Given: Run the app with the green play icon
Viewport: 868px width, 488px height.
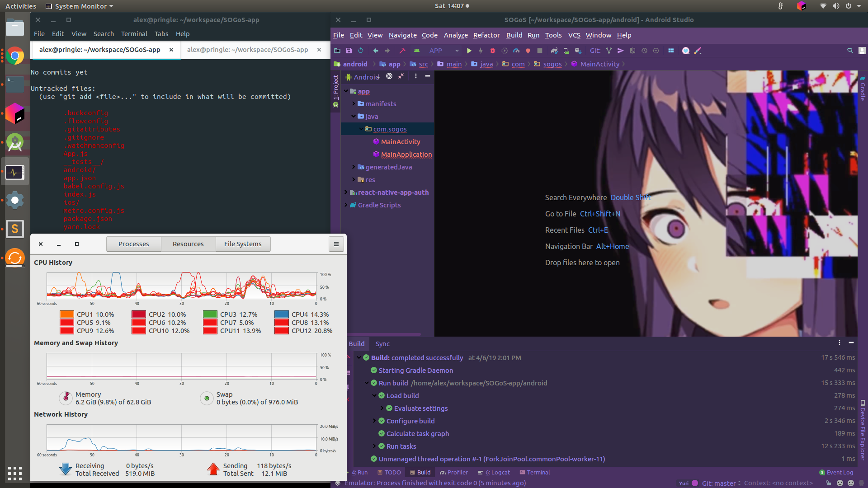Looking at the screenshot, I should (469, 51).
